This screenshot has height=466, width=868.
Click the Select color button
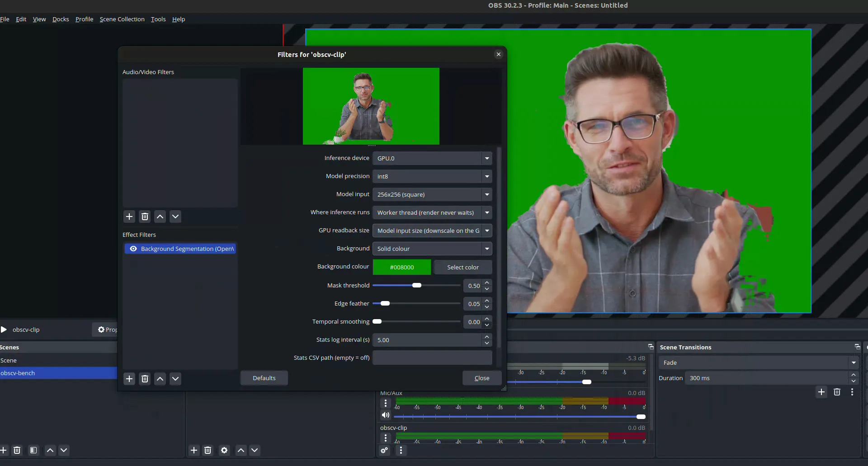463,267
